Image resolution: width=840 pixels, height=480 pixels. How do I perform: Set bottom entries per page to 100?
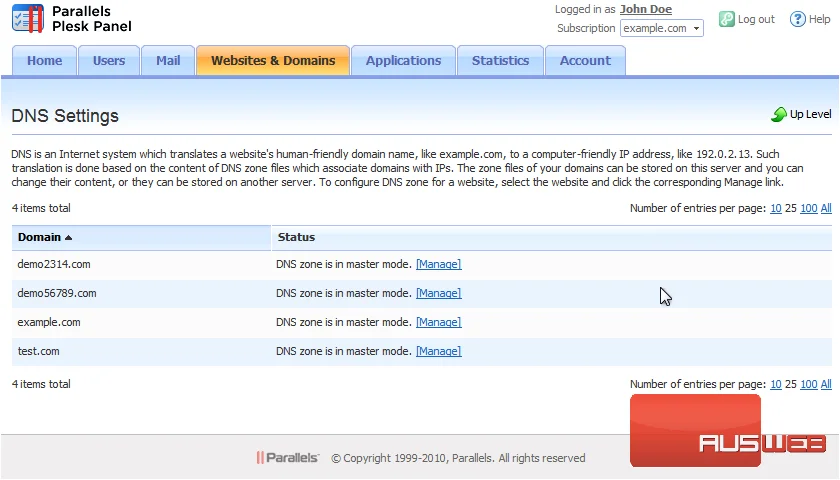tap(808, 384)
